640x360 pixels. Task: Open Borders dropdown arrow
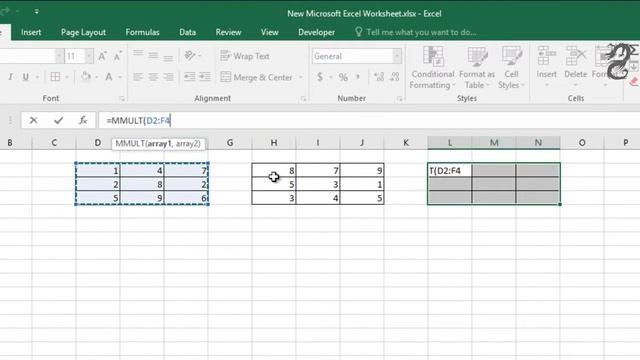[67, 77]
